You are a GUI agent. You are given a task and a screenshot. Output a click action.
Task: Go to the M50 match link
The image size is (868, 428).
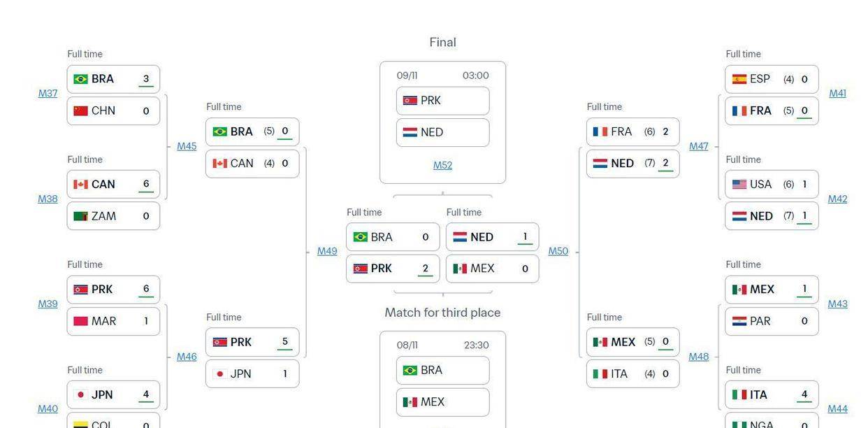click(x=558, y=251)
